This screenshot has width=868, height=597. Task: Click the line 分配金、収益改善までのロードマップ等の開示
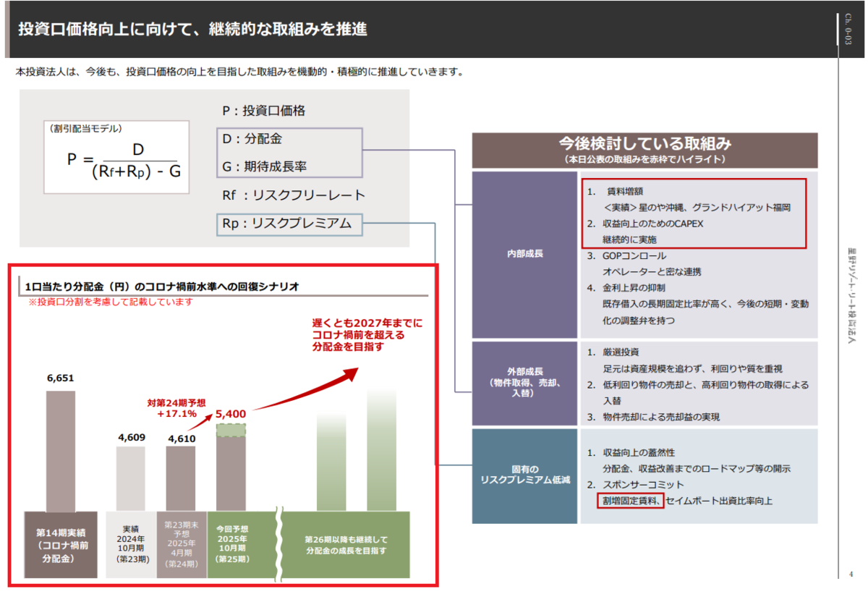coord(697,468)
